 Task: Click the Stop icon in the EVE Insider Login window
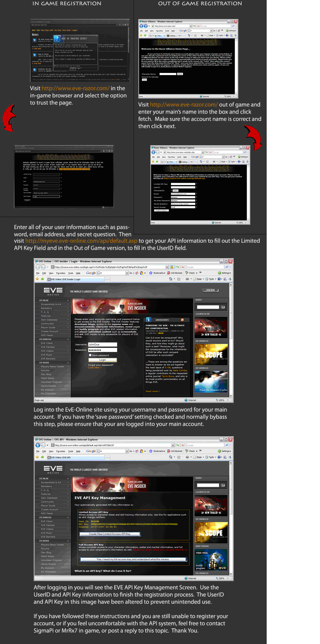pyautogui.click(x=183, y=267)
